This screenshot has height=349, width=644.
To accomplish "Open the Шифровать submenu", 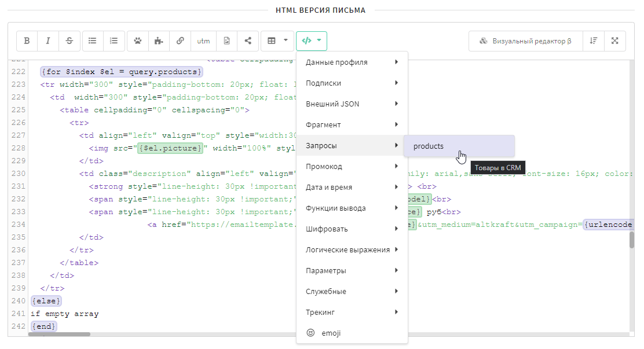I will [x=352, y=229].
